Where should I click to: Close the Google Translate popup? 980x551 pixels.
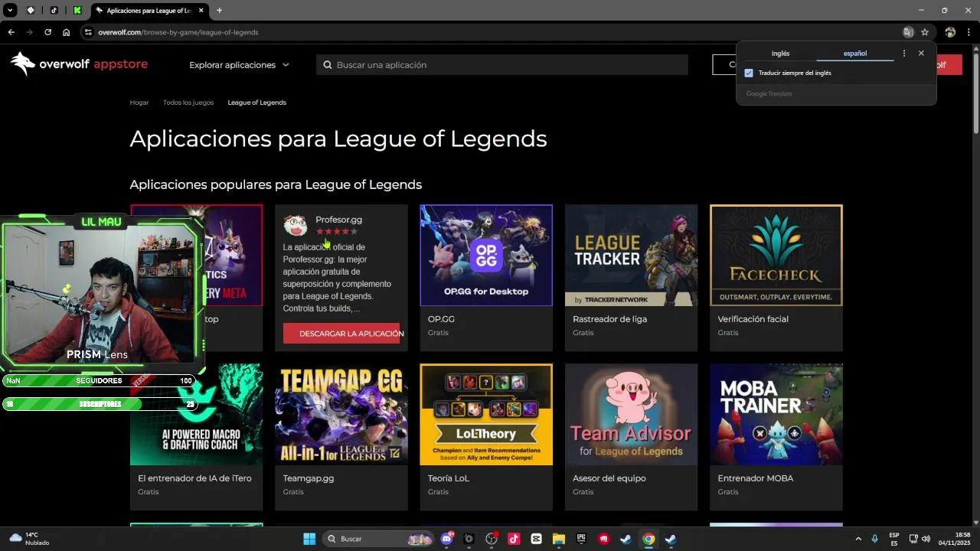coord(921,54)
